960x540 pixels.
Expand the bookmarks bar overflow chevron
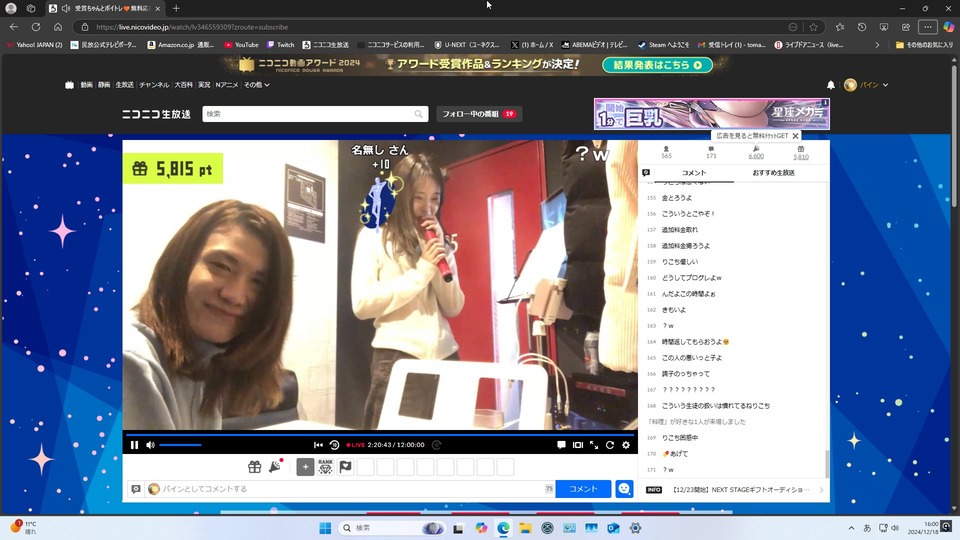(x=877, y=45)
